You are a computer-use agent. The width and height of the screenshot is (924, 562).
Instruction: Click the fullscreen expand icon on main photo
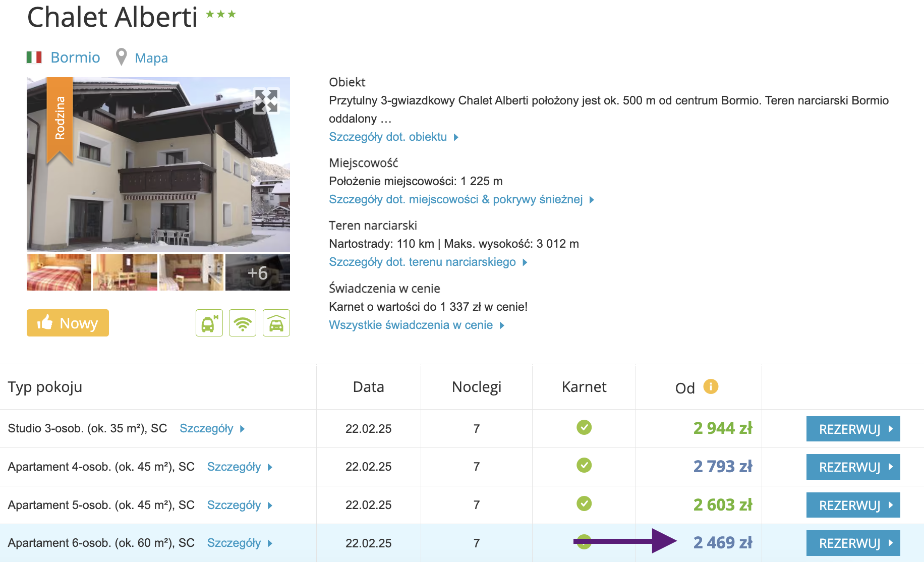(x=266, y=101)
